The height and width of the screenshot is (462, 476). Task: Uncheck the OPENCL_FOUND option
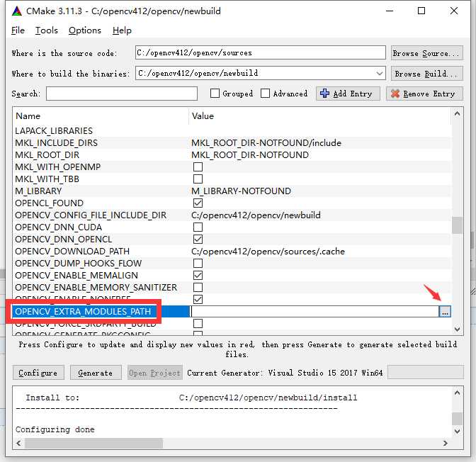point(198,203)
